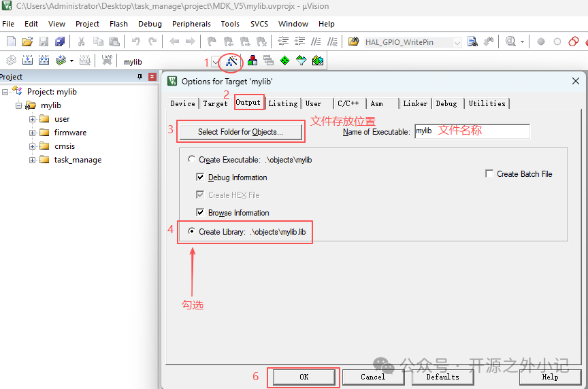This screenshot has height=389, width=588.
Task: Confirm options with OK button
Action: coord(304,377)
